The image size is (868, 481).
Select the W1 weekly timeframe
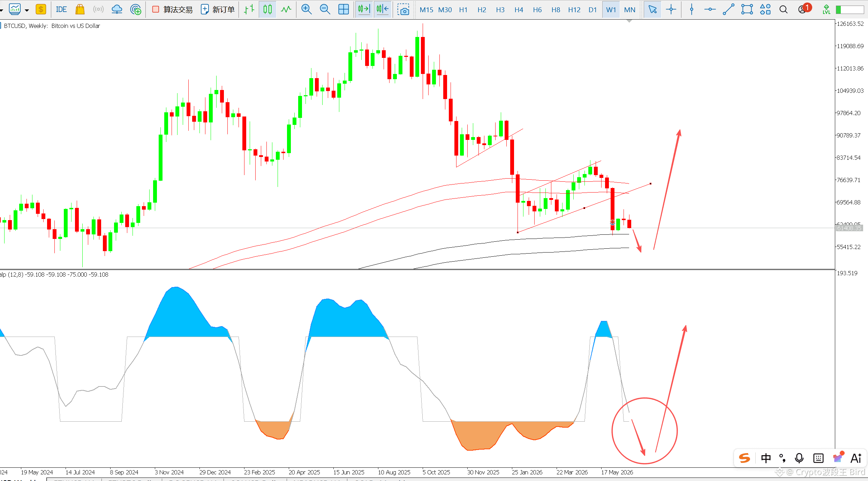pyautogui.click(x=611, y=10)
